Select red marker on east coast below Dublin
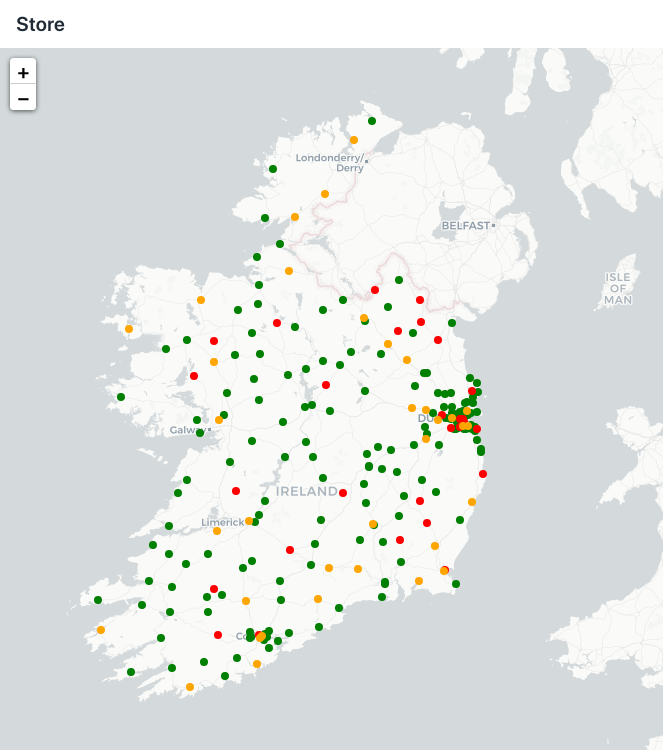Viewport: 663px width, 750px height. click(x=483, y=474)
